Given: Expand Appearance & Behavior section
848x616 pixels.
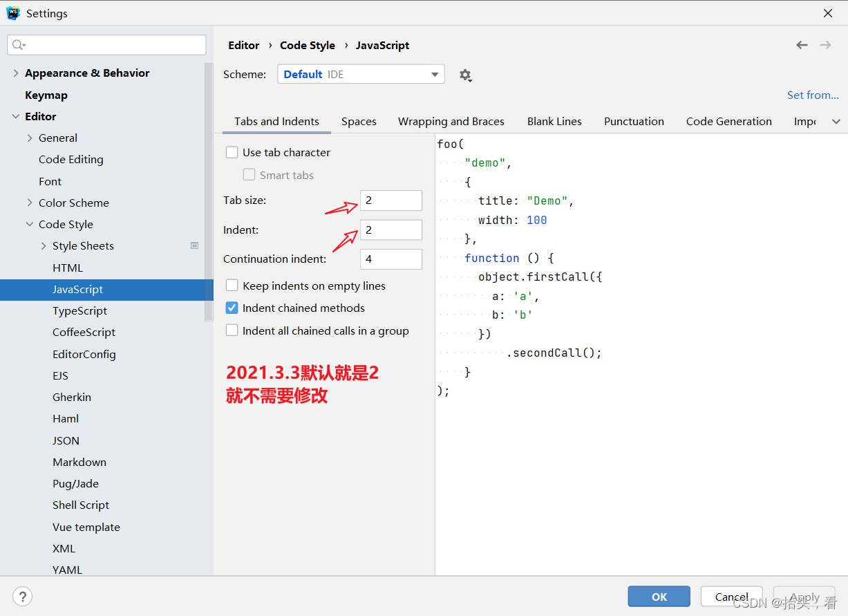Looking at the screenshot, I should (x=16, y=73).
